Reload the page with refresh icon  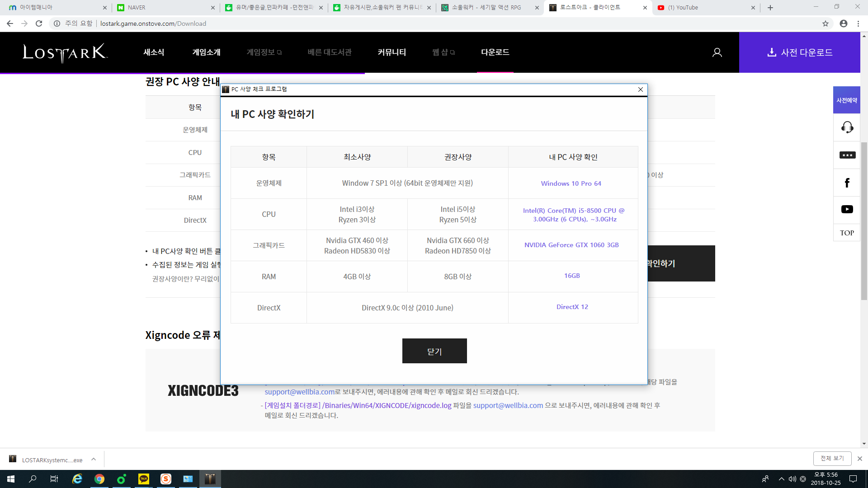(x=39, y=23)
